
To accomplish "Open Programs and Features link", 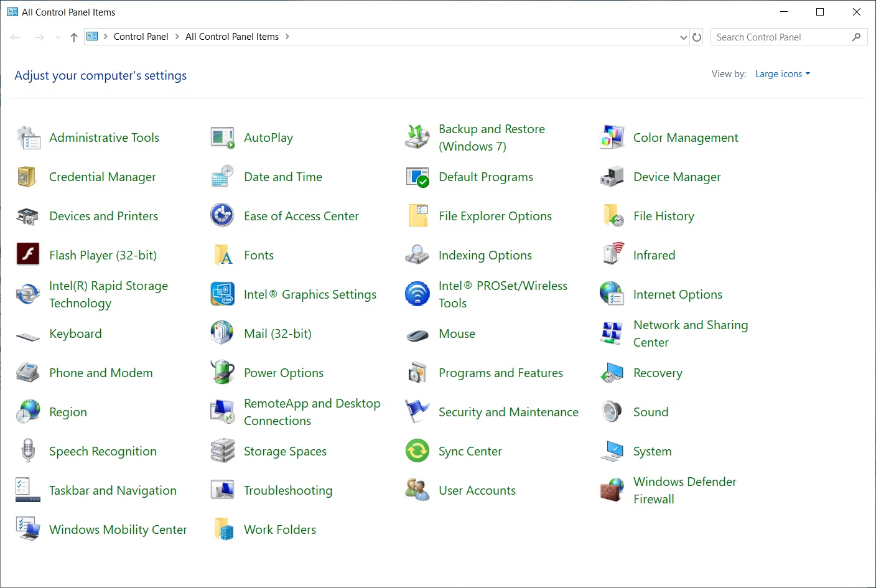I will [501, 373].
